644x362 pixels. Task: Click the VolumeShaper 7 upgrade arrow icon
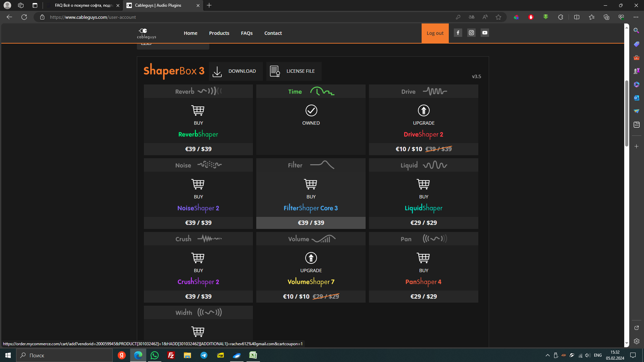(x=311, y=258)
